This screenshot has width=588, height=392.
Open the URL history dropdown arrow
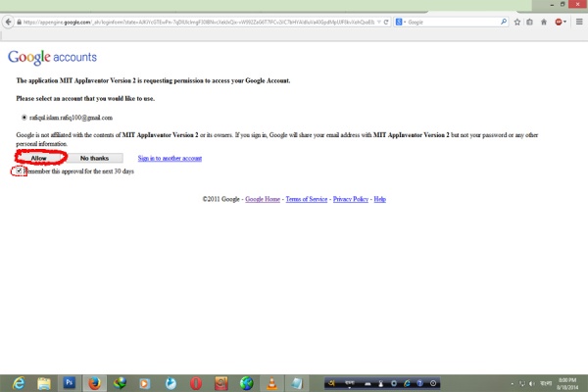pyautogui.click(x=379, y=23)
